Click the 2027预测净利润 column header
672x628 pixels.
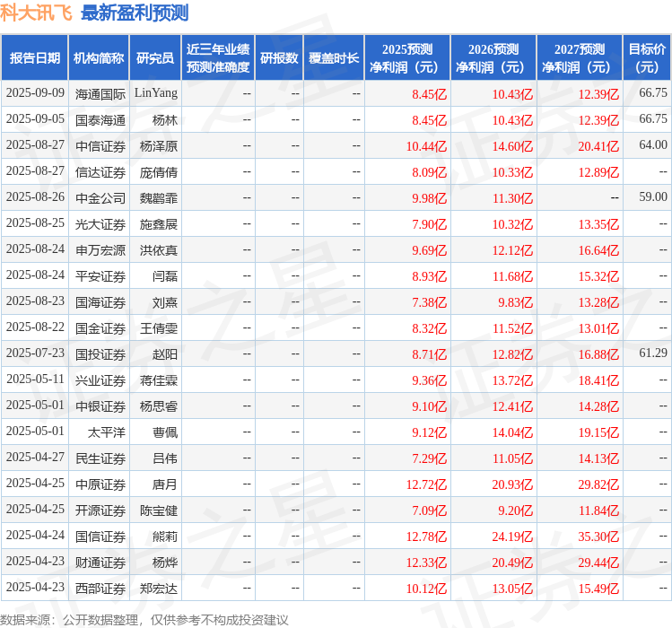(x=580, y=58)
